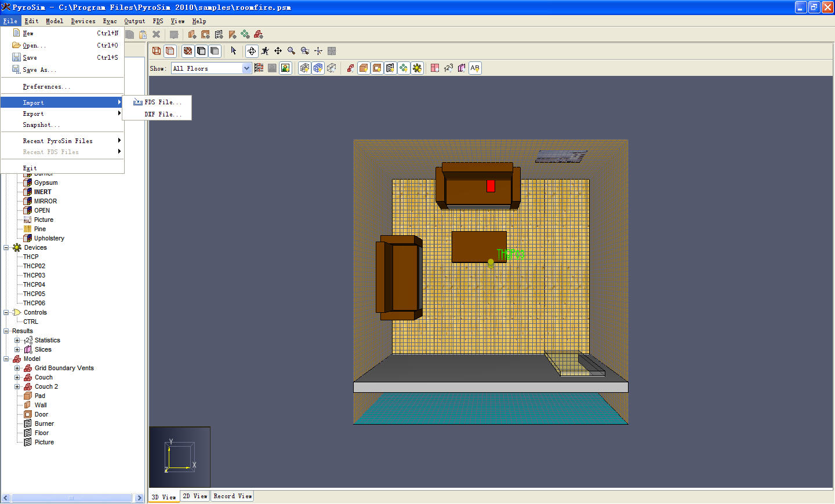The width and height of the screenshot is (835, 504).
Task: Open the Export submenu
Action: point(62,114)
